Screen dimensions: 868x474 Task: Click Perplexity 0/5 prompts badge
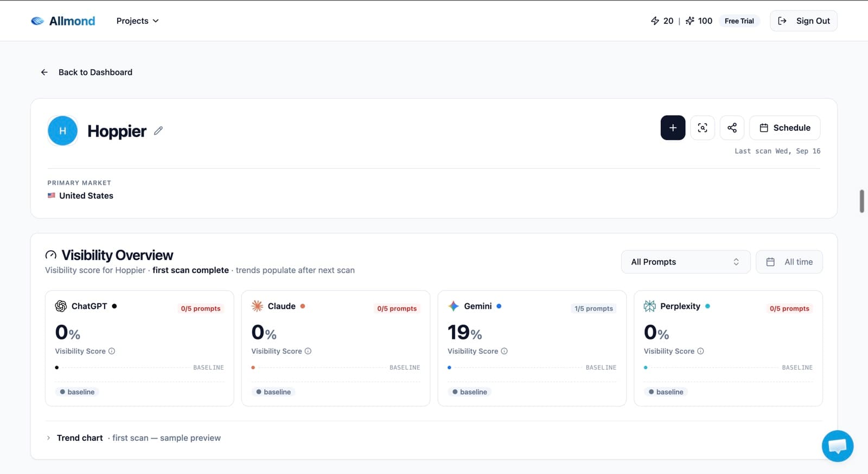(789, 308)
